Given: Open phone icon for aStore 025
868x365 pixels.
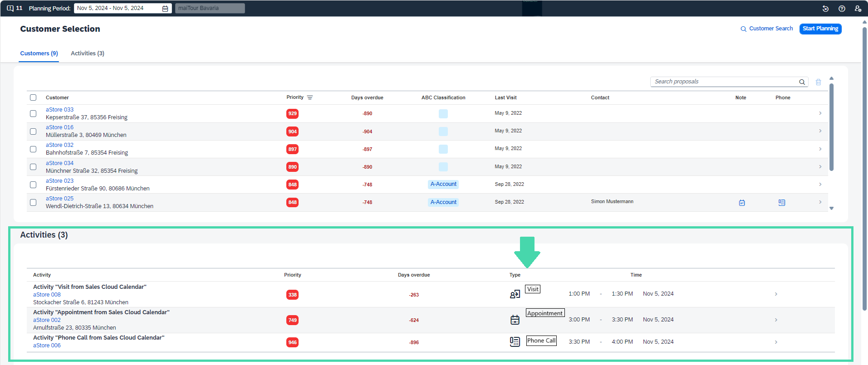Looking at the screenshot, I should (781, 203).
